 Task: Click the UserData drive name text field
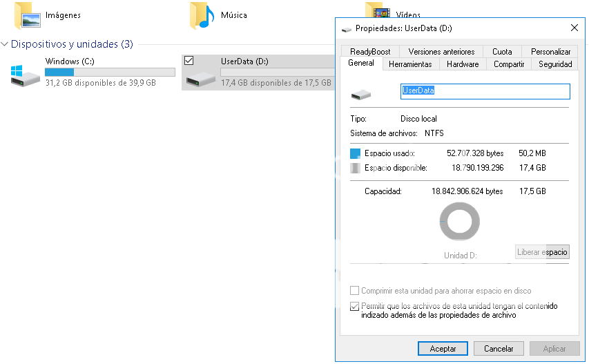click(x=485, y=90)
